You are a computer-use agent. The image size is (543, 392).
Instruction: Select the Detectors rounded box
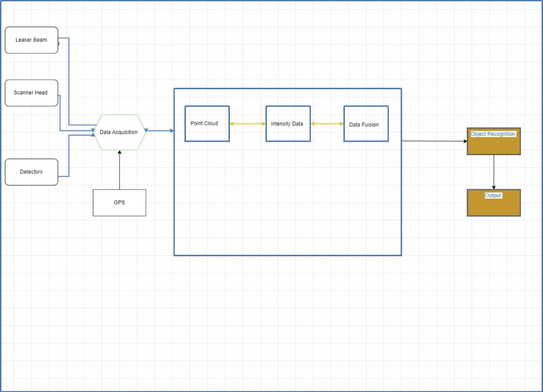click(x=32, y=172)
